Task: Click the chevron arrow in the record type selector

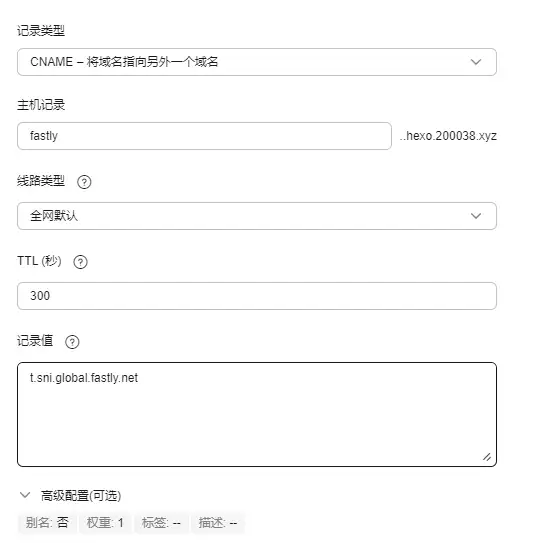Action: point(476,62)
